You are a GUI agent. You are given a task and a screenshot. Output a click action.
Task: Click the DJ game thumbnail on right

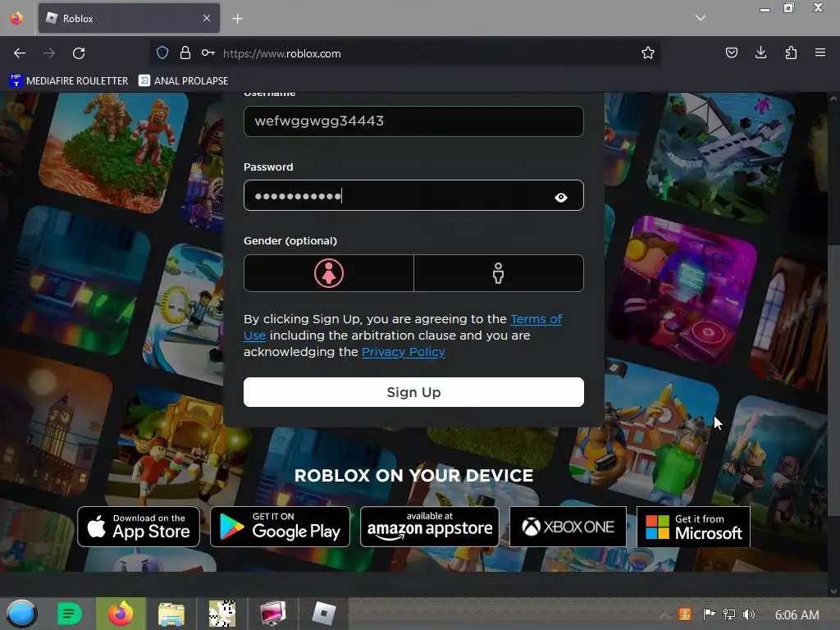683,291
